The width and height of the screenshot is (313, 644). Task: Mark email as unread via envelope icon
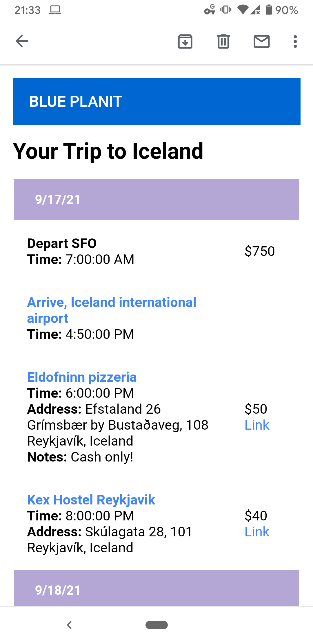pos(262,41)
